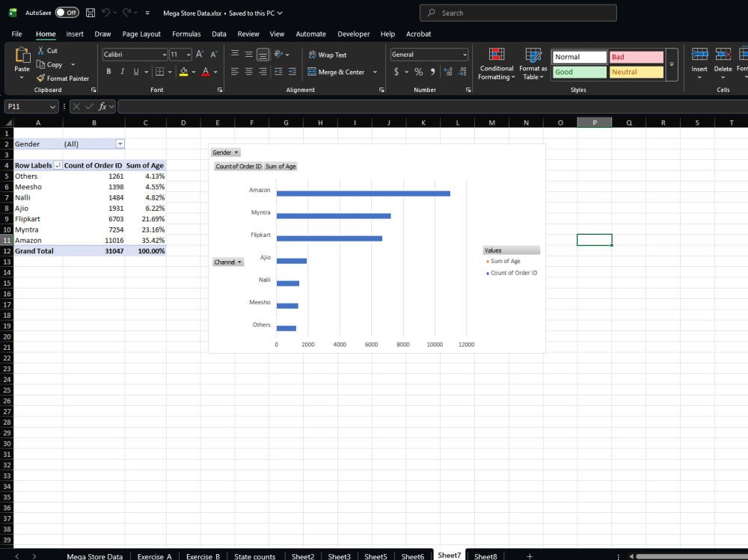
Task: Decrease font size with smaller A icon
Action: point(214,55)
